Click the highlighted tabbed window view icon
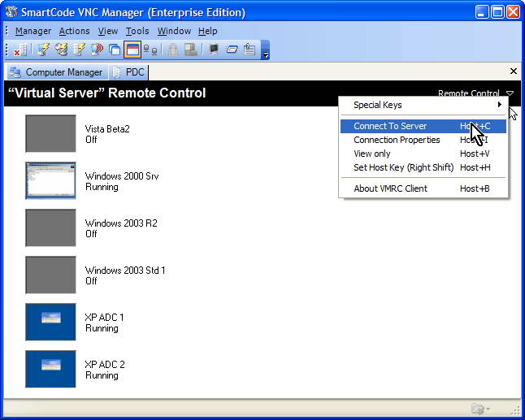The image size is (525, 420). 132,50
